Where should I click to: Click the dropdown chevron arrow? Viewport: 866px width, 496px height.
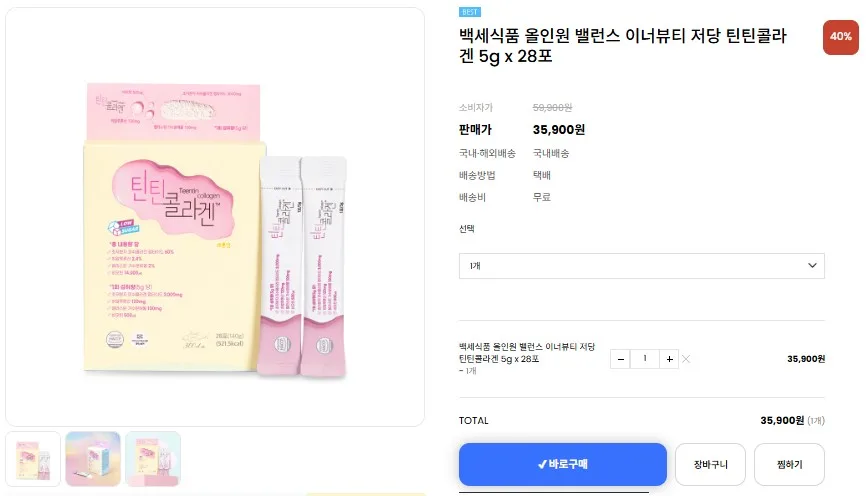812,265
